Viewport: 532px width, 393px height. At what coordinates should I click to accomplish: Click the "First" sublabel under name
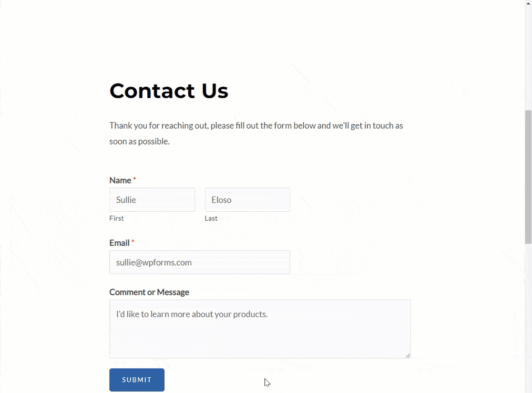(x=116, y=218)
